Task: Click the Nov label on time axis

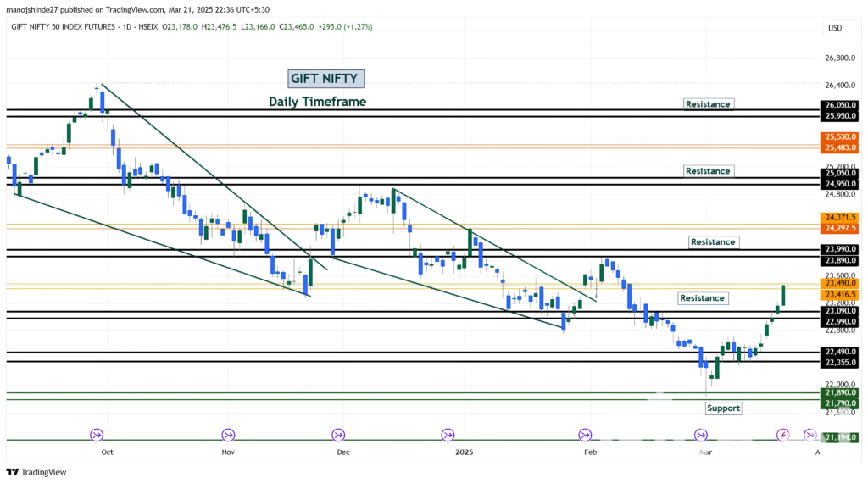Action: 228,452
